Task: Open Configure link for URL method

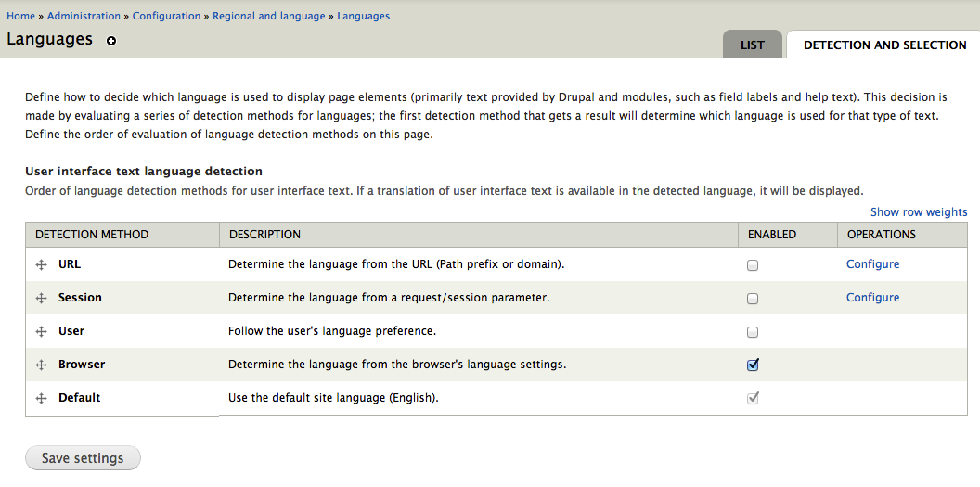Action: [x=872, y=264]
